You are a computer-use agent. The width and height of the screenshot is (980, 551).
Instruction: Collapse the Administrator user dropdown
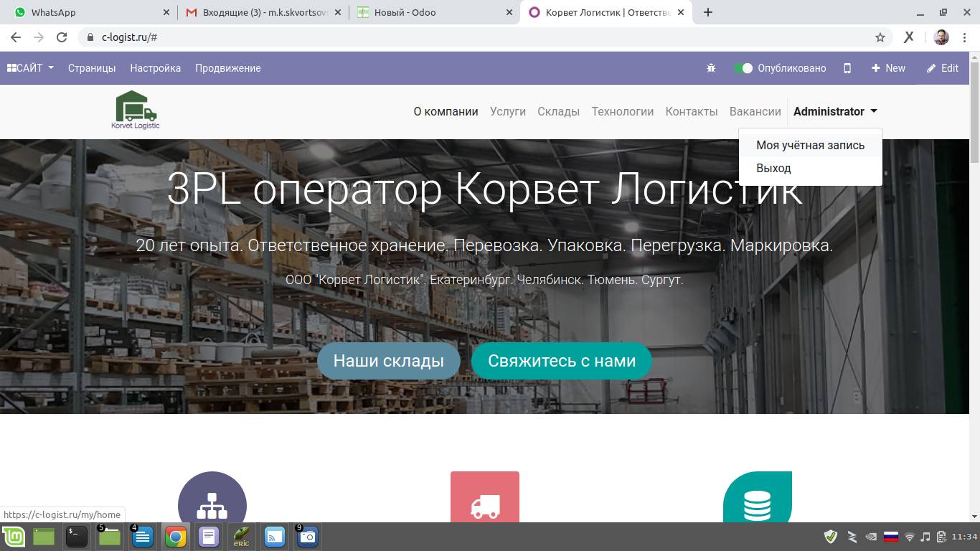click(x=835, y=111)
